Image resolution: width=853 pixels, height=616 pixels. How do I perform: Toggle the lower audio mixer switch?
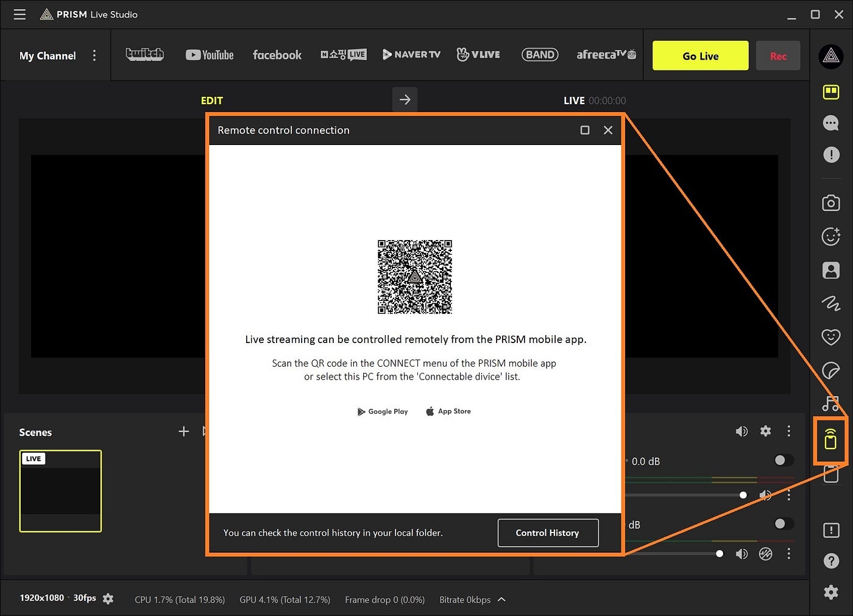tap(784, 524)
